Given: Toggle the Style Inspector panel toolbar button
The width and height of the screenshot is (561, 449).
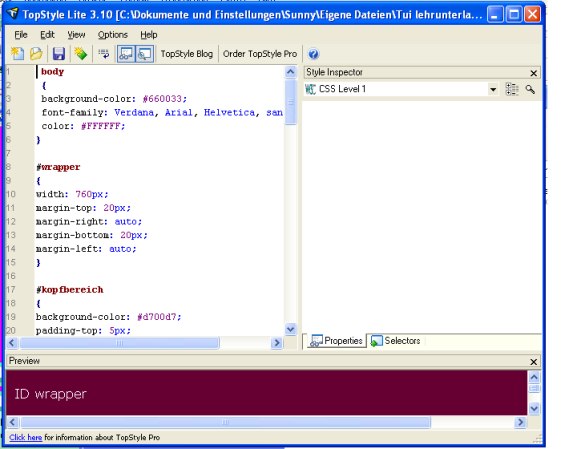Looking at the screenshot, I should pos(126,54).
